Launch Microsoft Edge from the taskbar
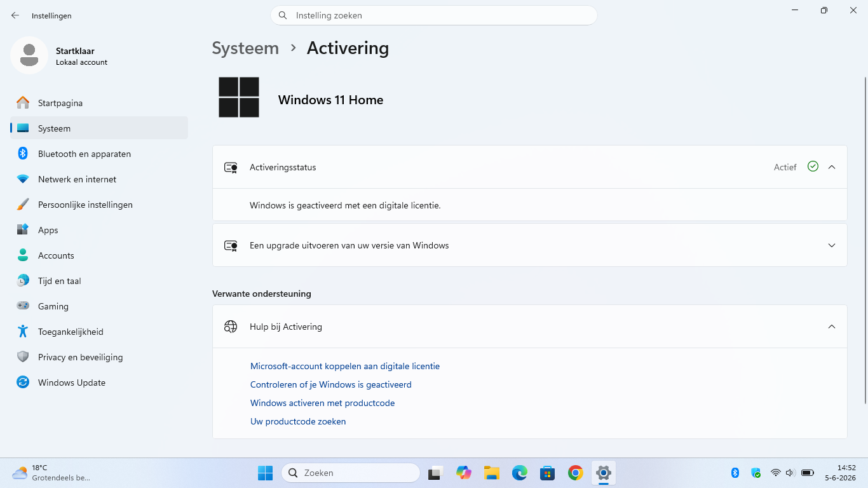Screen dimensions: 868x488 pyautogui.click(x=520, y=473)
